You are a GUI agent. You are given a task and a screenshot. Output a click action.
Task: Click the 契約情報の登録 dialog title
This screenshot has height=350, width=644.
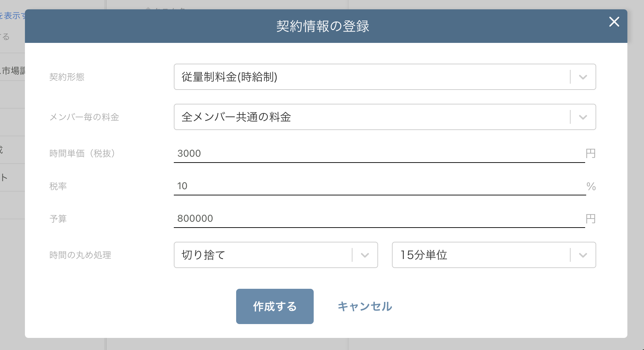322,26
